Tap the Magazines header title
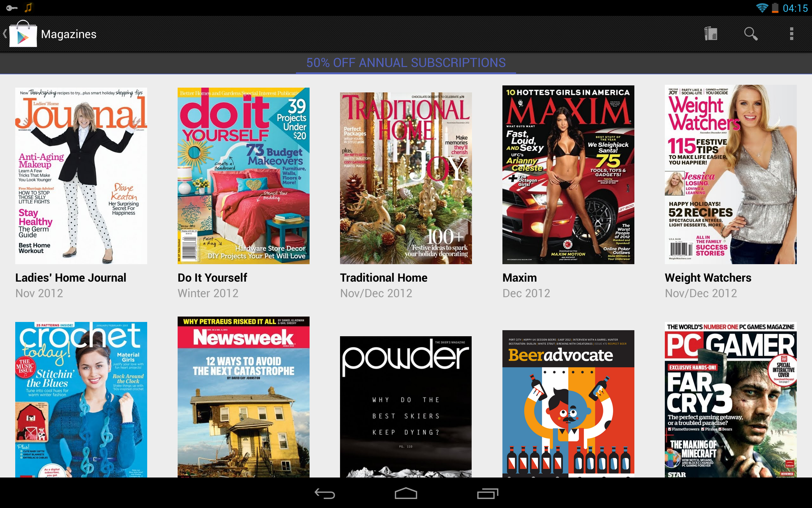This screenshot has width=812, height=508. tap(69, 34)
